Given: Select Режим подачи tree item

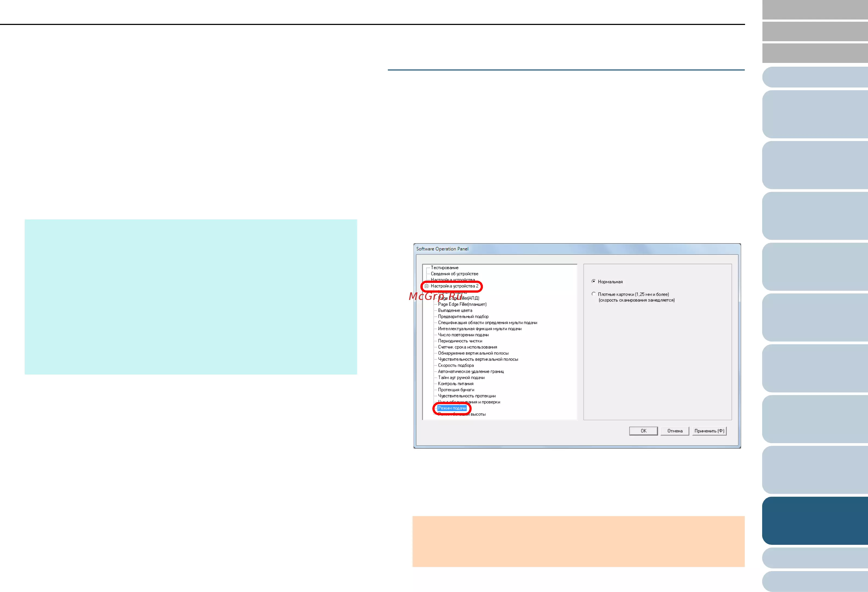Looking at the screenshot, I should 452,408.
